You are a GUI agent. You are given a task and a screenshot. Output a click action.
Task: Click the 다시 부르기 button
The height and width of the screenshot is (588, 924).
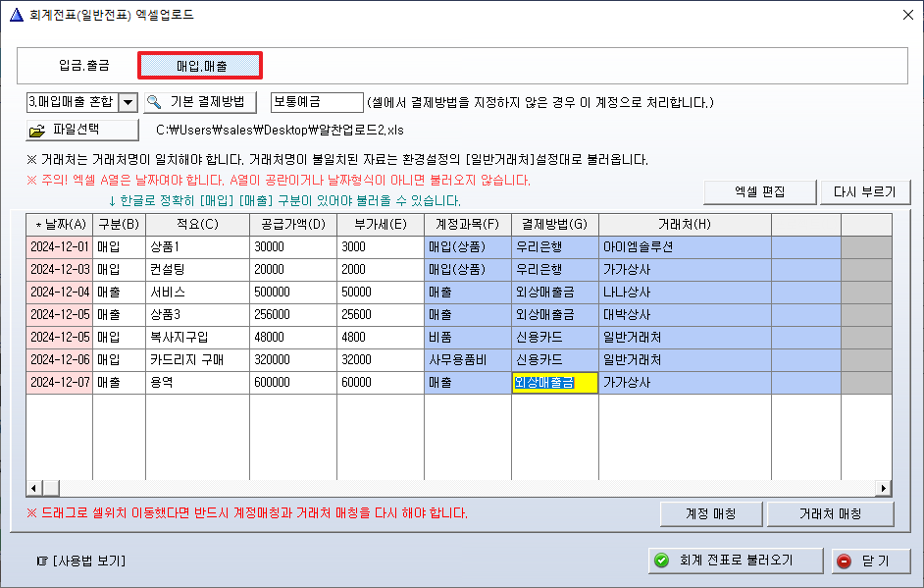click(864, 191)
